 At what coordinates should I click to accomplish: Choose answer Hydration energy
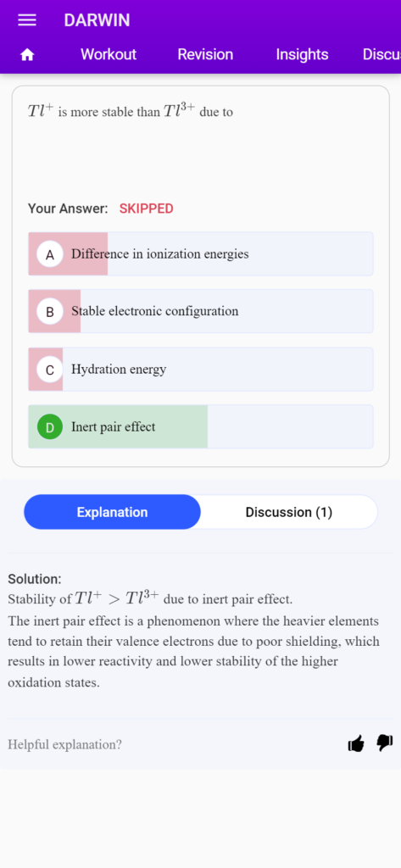(x=200, y=370)
